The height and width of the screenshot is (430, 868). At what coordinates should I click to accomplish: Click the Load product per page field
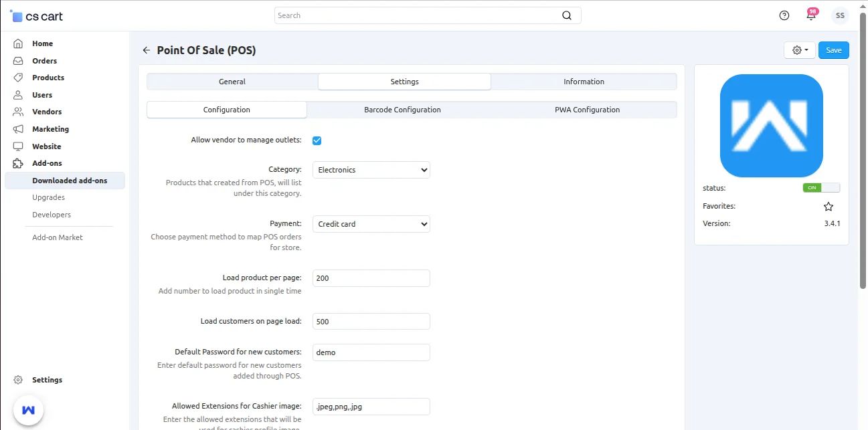371,278
